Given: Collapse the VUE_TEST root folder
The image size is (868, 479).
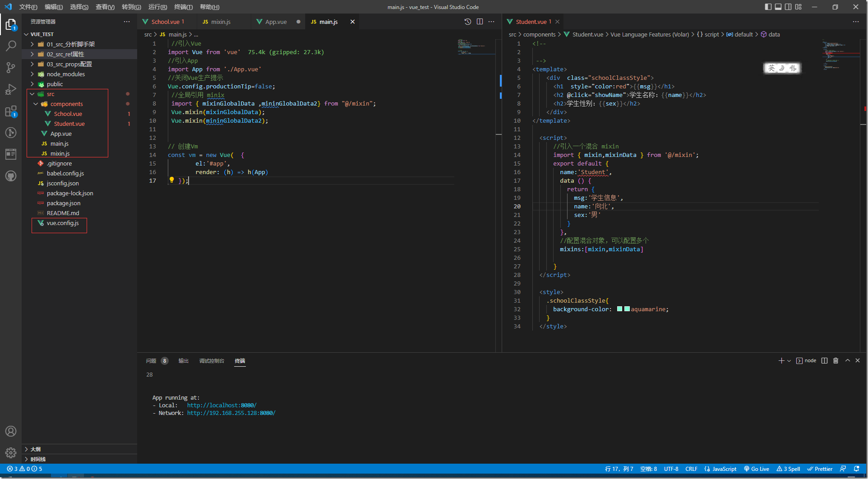Looking at the screenshot, I should click(x=26, y=34).
